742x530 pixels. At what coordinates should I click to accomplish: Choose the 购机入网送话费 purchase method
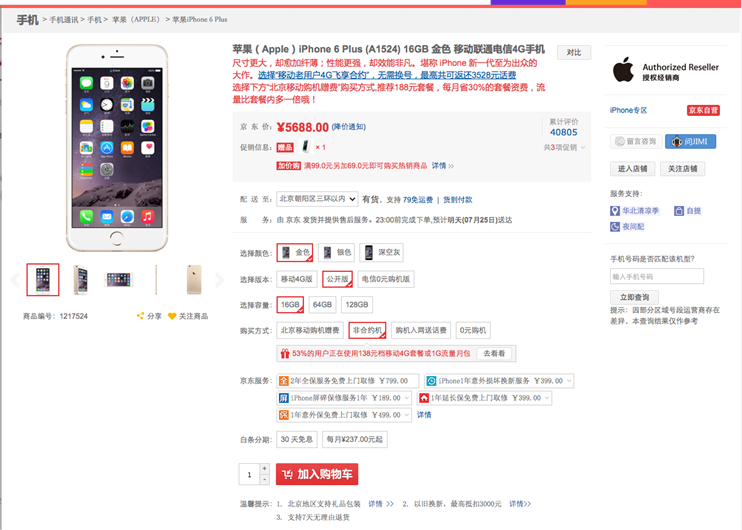421,330
